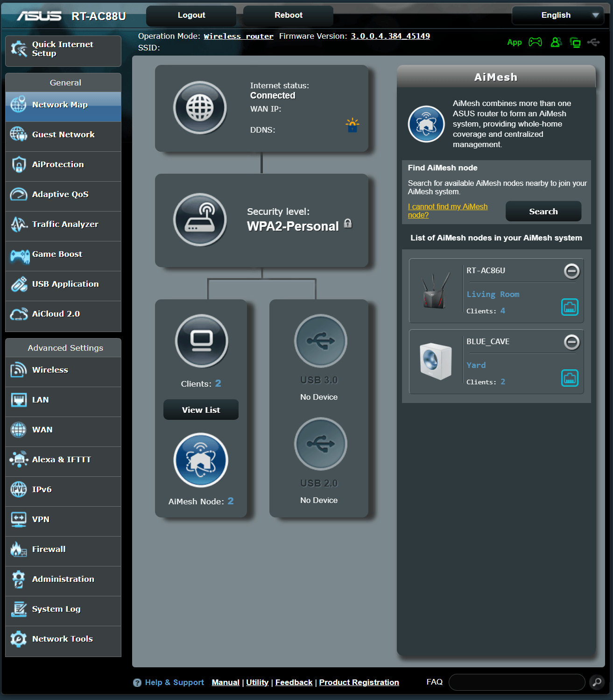Screen dimensions: 613x700
Task: Open Adaptive QoS page
Action: tap(63, 196)
